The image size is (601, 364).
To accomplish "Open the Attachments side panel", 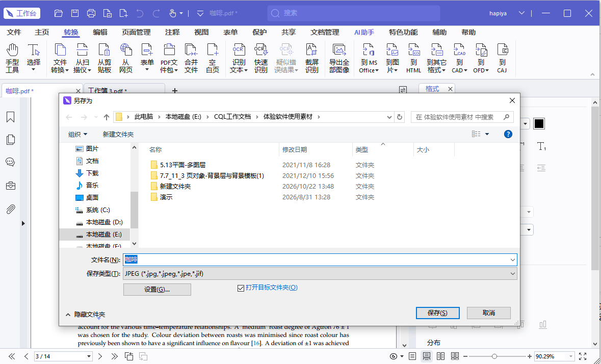I will pos(10,209).
